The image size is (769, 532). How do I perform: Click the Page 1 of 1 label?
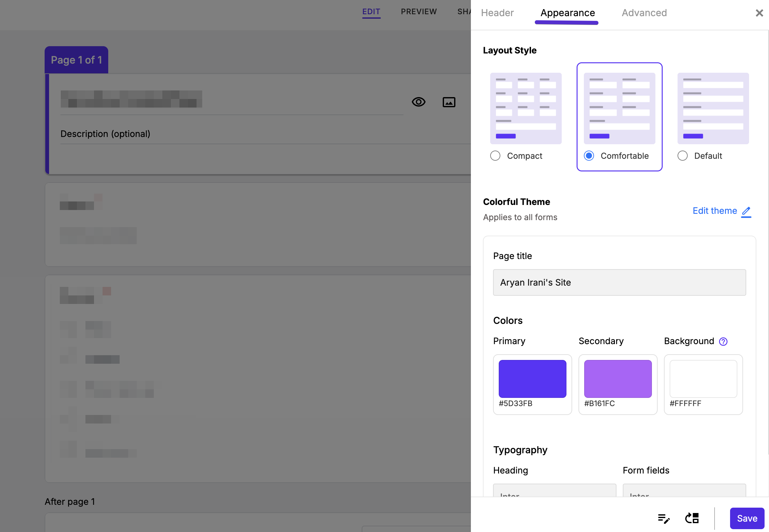coord(76,60)
